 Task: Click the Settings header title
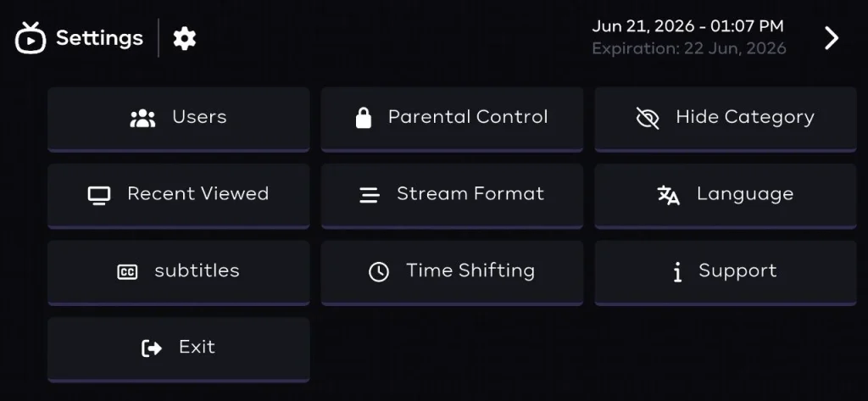[100, 38]
